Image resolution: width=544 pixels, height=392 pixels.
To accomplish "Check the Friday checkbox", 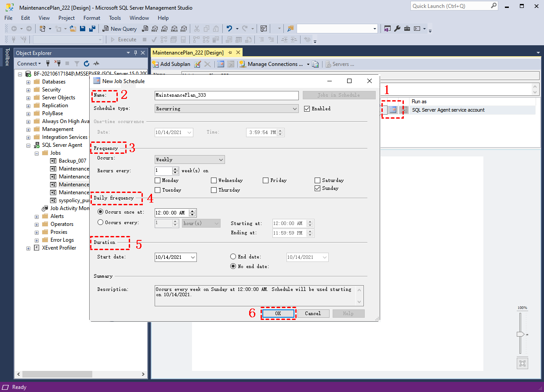I will (x=266, y=180).
